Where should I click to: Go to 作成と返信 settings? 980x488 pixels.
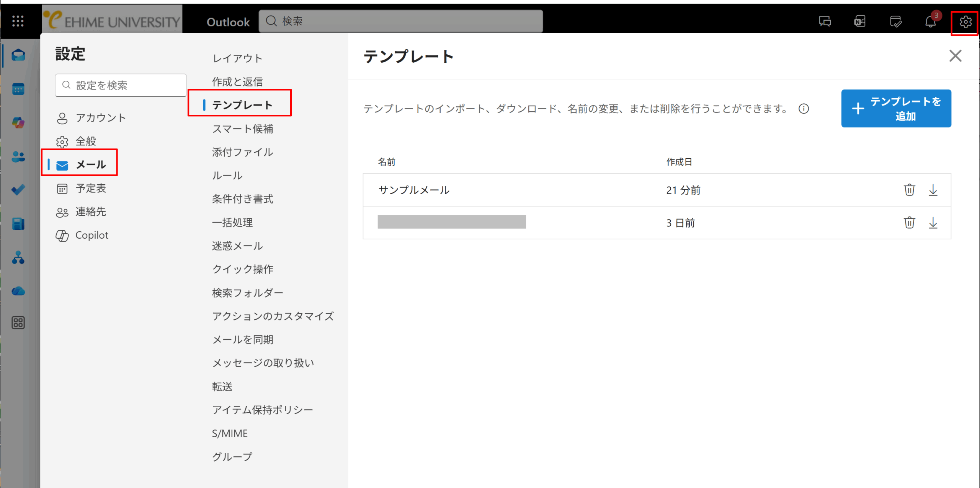pos(237,81)
